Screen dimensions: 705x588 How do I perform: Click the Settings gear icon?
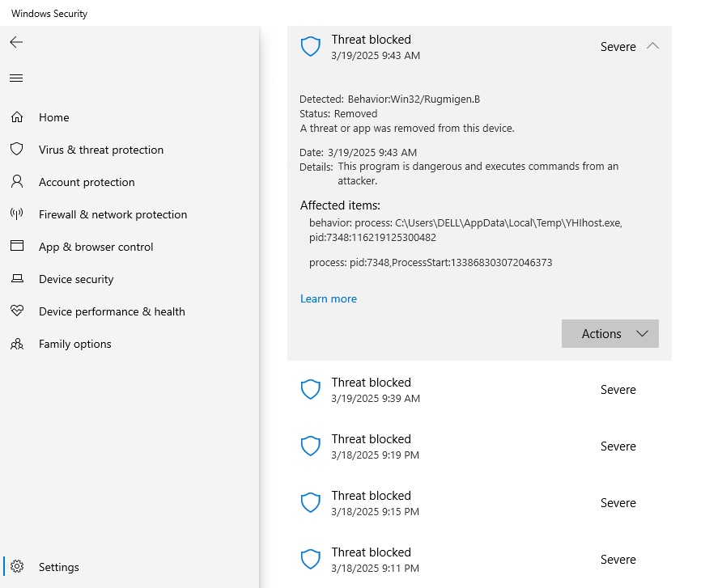click(18, 567)
